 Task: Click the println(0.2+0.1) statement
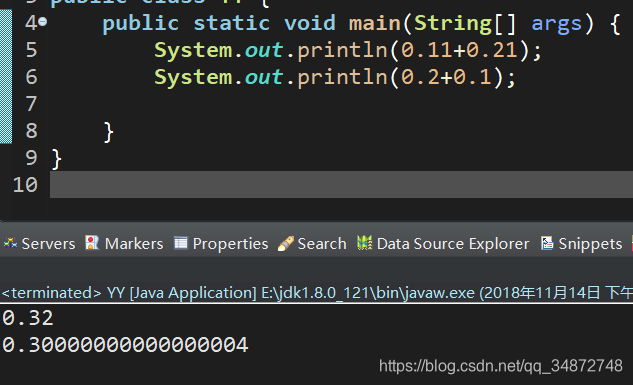click(335, 77)
